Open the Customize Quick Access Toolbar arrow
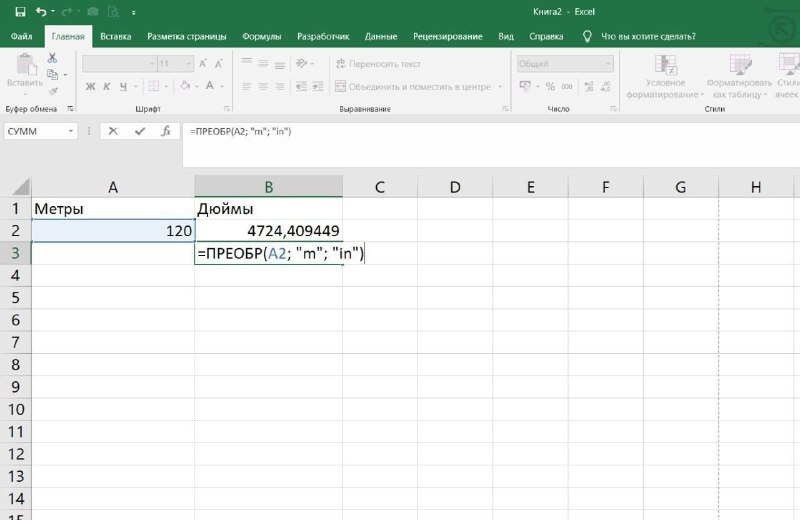The image size is (800, 520). tap(134, 12)
